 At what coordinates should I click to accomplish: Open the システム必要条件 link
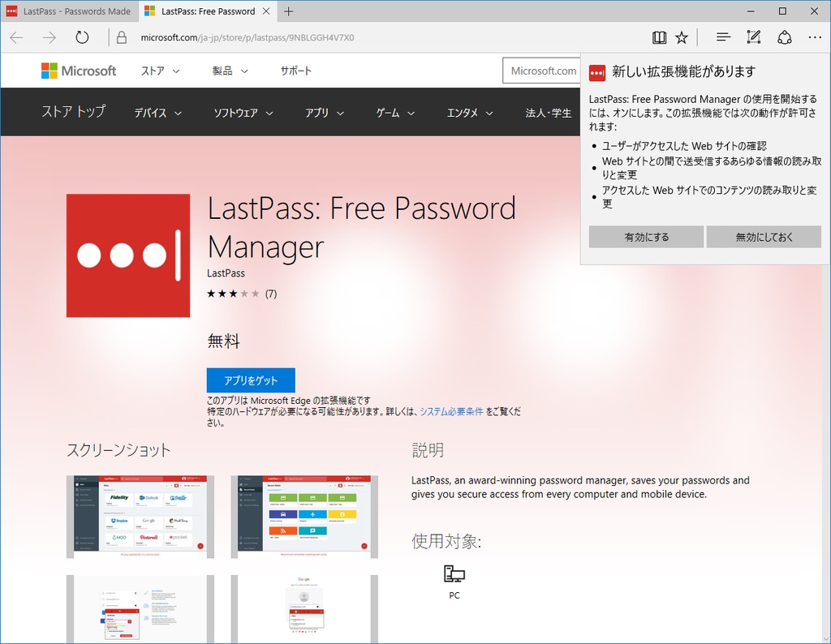[x=451, y=411]
